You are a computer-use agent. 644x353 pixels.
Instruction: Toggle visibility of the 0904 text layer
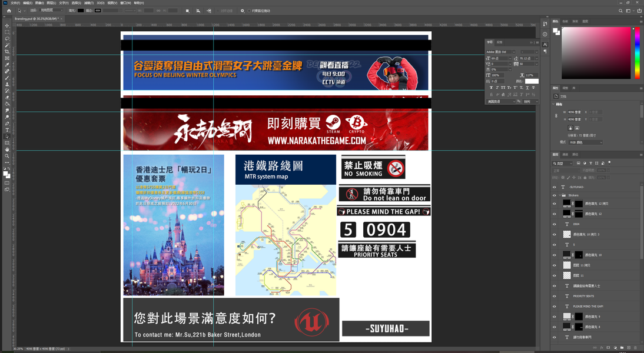coord(555,224)
